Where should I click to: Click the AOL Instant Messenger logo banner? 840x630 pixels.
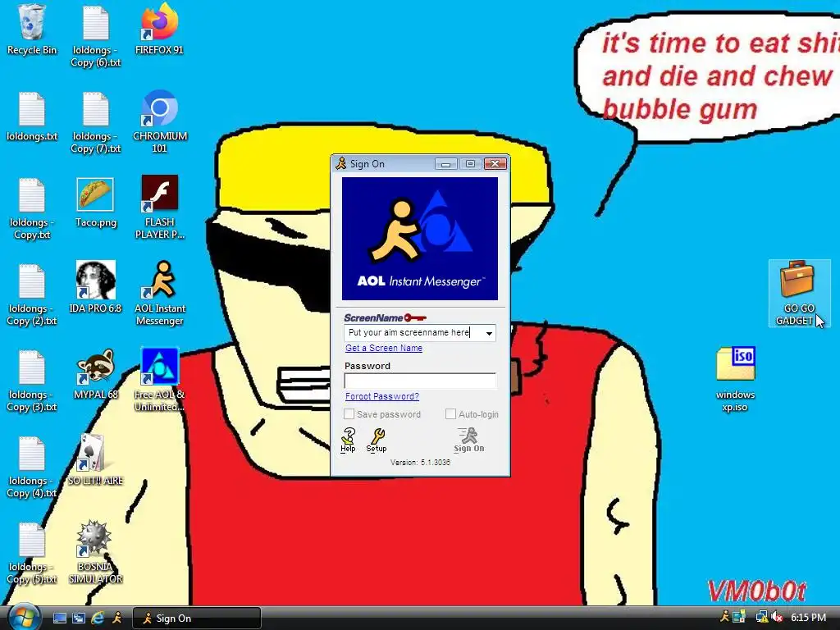tap(420, 239)
